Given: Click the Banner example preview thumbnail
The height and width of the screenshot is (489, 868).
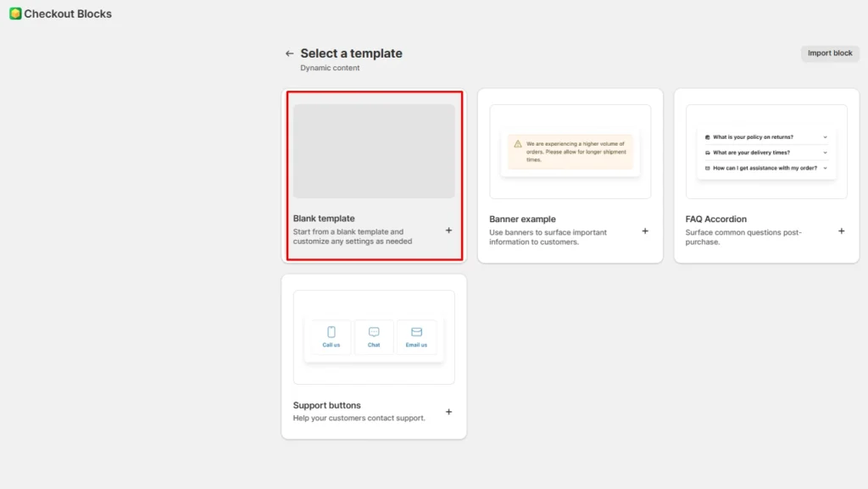Looking at the screenshot, I should tap(570, 151).
